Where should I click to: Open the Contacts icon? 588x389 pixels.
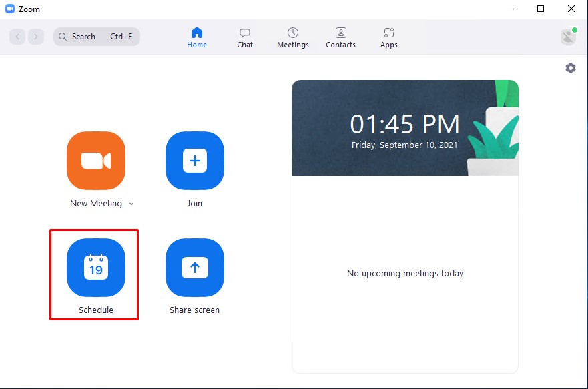coord(340,31)
